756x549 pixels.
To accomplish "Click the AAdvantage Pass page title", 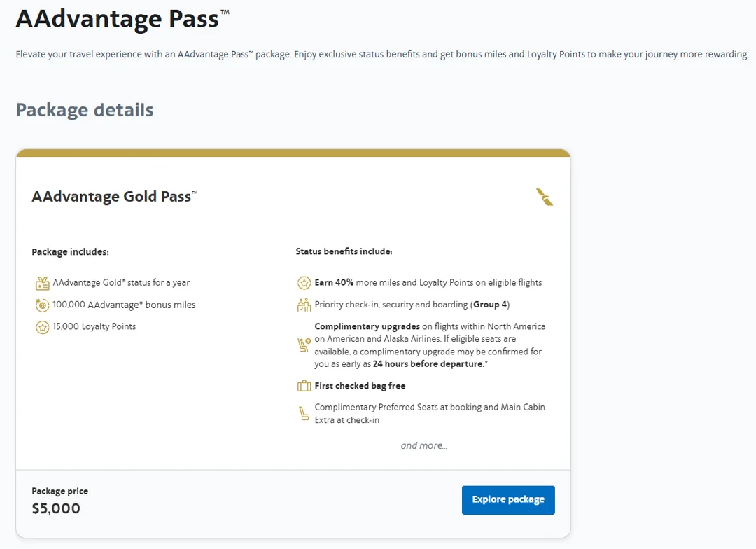I will 118,19.
